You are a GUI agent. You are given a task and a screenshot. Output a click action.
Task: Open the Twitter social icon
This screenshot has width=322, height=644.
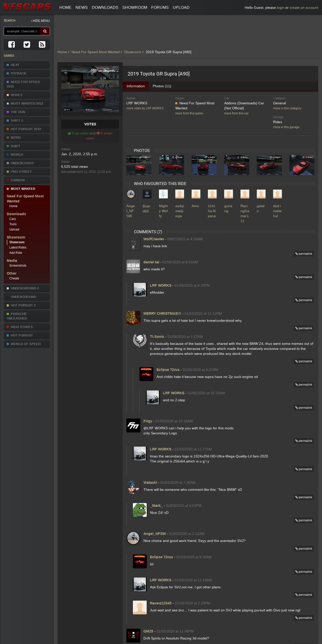tap(27, 44)
